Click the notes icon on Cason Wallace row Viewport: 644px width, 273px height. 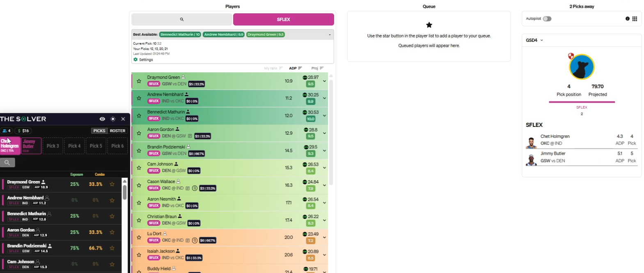coord(188,188)
